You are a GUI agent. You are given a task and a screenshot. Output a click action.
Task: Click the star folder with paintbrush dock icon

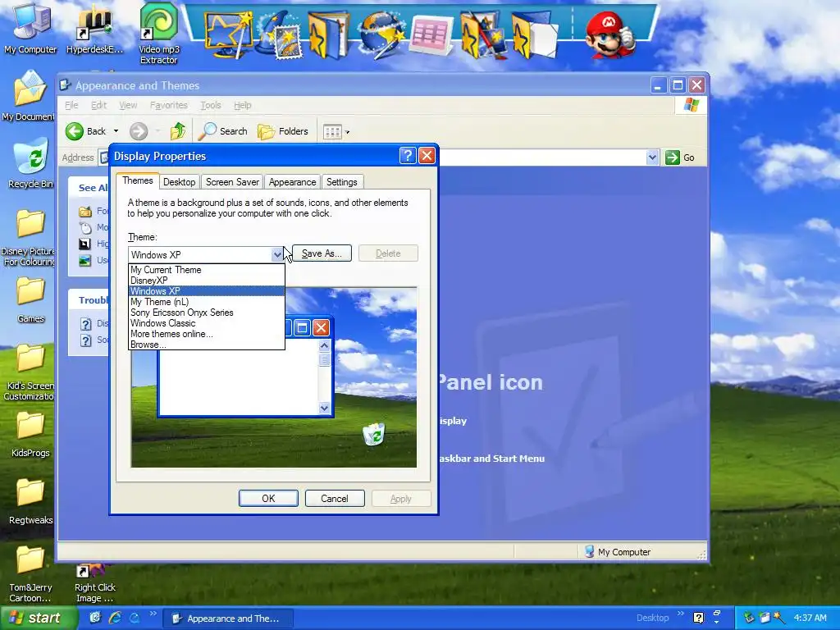point(484,35)
